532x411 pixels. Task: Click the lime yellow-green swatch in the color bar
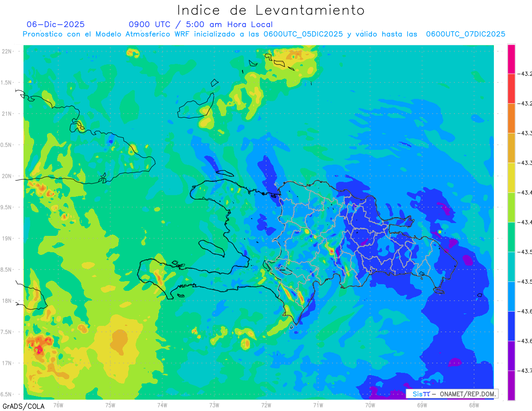tap(511, 207)
